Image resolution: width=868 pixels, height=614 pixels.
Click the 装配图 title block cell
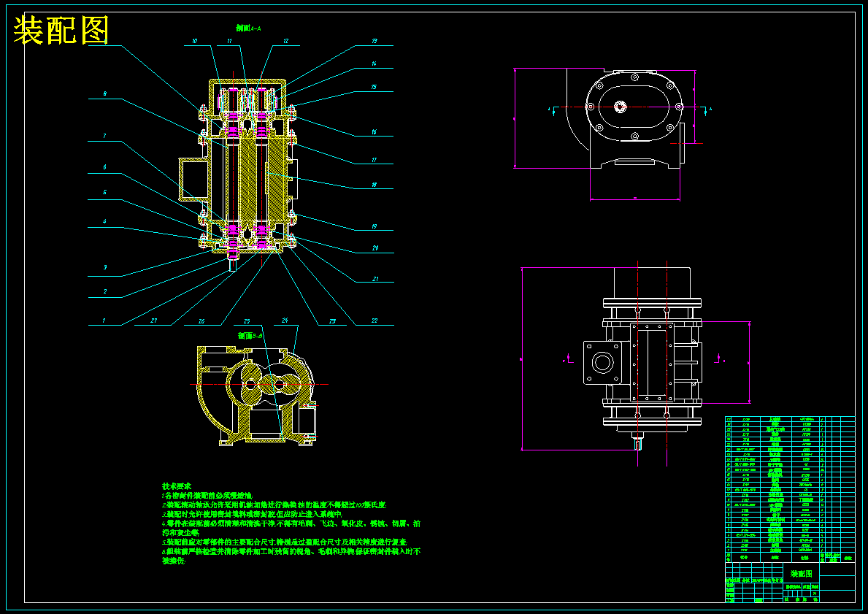pyautogui.click(x=801, y=574)
